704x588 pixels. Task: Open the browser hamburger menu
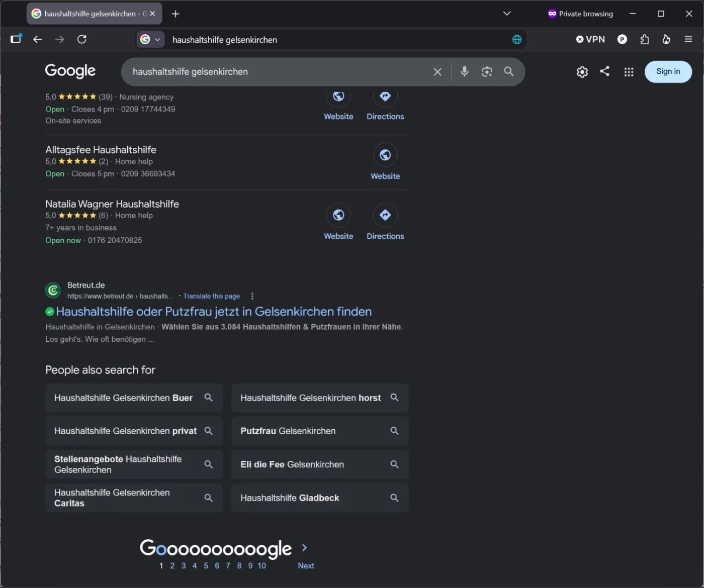tap(688, 39)
